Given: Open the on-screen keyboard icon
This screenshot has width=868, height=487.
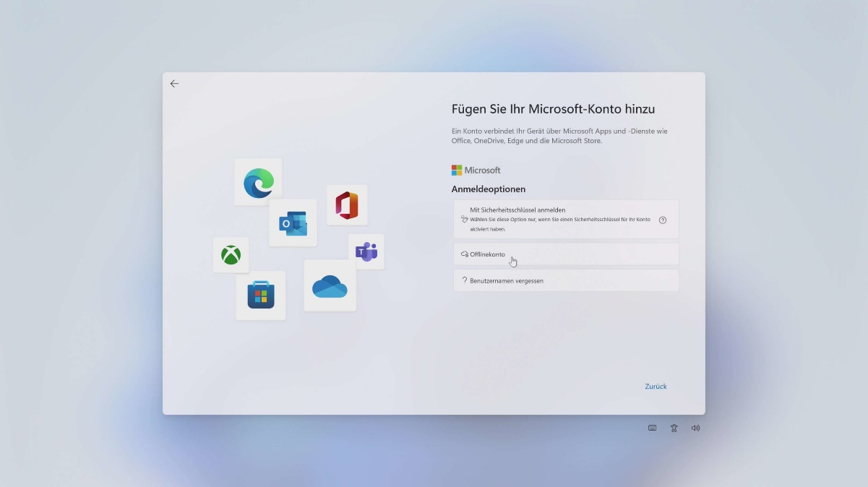Looking at the screenshot, I should tap(653, 428).
